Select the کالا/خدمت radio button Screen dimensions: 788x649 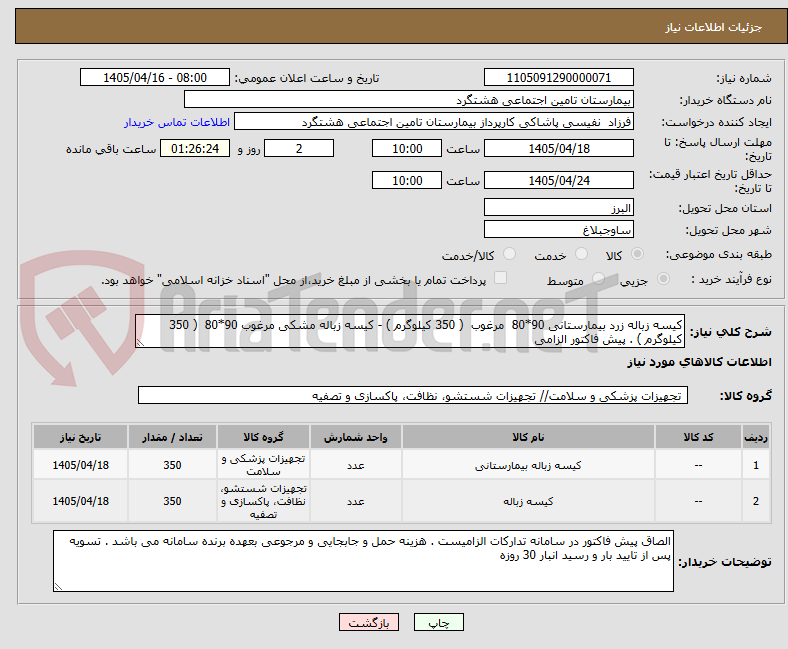[510, 254]
